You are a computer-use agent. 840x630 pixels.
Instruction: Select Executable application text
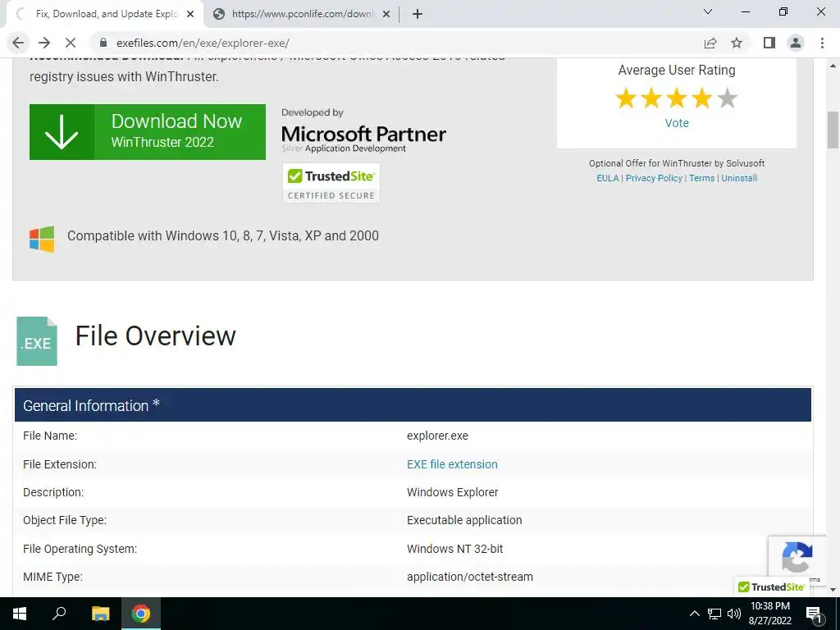coord(464,520)
